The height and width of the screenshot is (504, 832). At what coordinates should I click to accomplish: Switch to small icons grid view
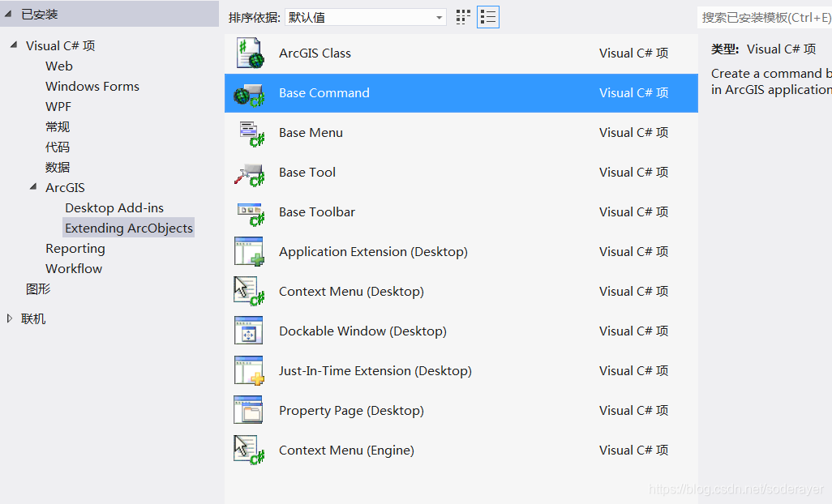pyautogui.click(x=463, y=17)
